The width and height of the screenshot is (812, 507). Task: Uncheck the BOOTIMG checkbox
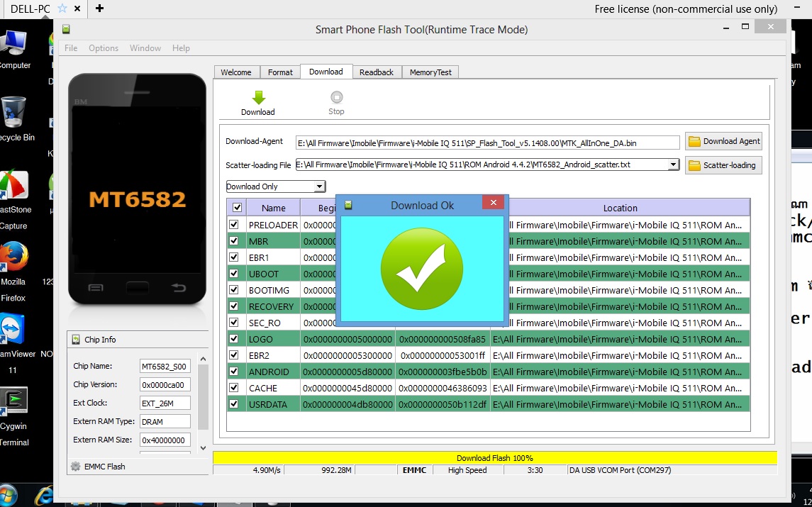[x=234, y=290]
